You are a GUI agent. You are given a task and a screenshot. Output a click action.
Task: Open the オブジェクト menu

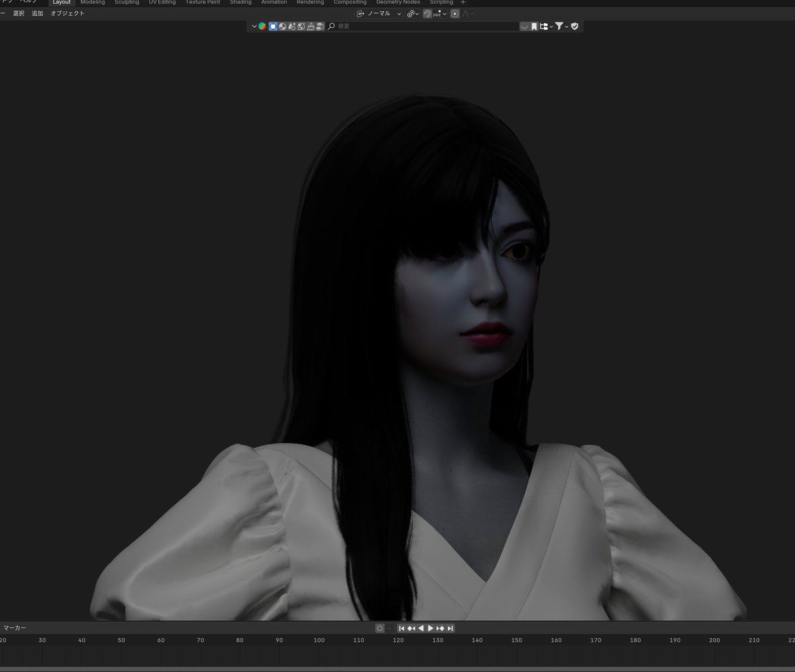(68, 13)
